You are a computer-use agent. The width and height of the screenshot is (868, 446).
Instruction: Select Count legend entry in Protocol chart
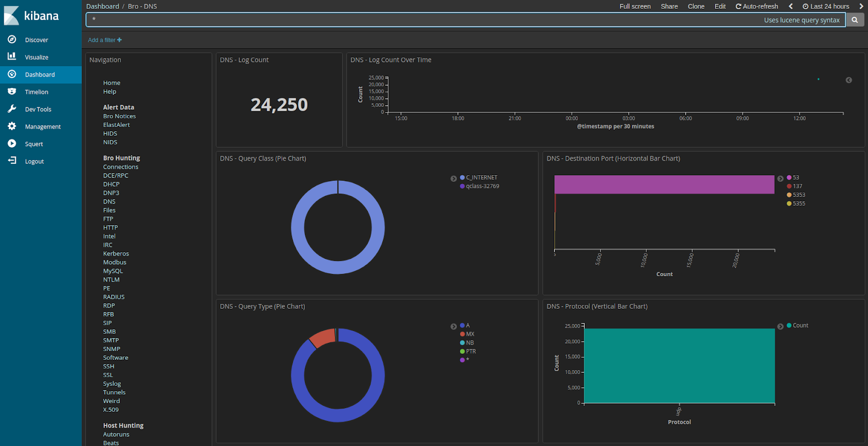pos(797,326)
